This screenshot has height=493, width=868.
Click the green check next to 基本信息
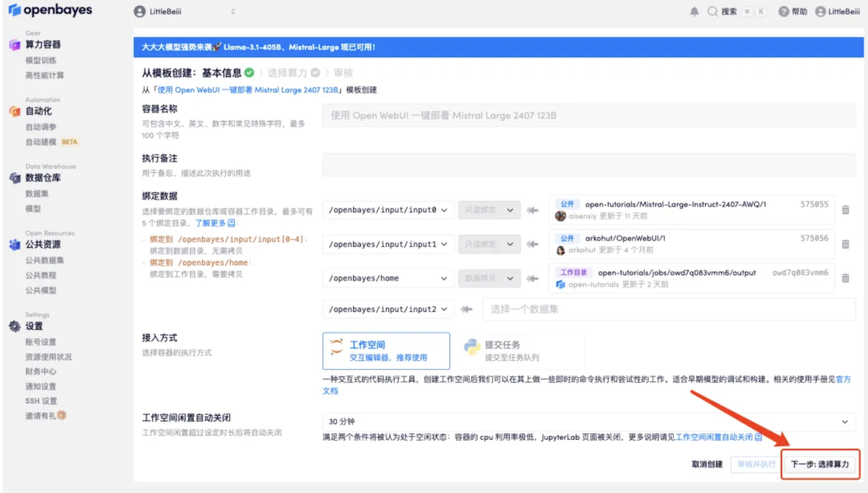coord(249,72)
